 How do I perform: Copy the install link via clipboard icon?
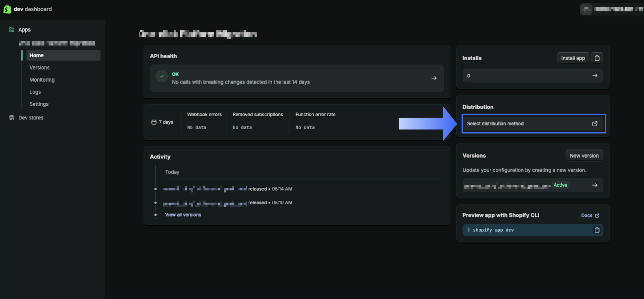tap(597, 58)
